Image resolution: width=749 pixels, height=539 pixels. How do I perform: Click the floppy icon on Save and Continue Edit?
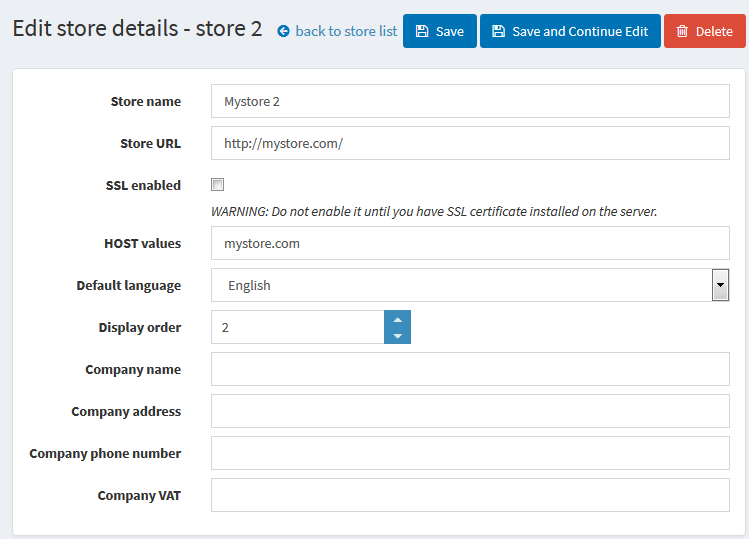pyautogui.click(x=499, y=31)
